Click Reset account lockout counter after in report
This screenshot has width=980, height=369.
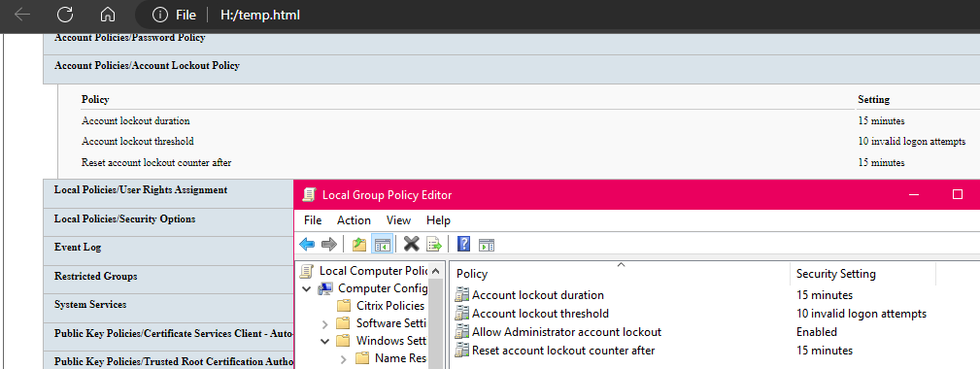point(156,163)
